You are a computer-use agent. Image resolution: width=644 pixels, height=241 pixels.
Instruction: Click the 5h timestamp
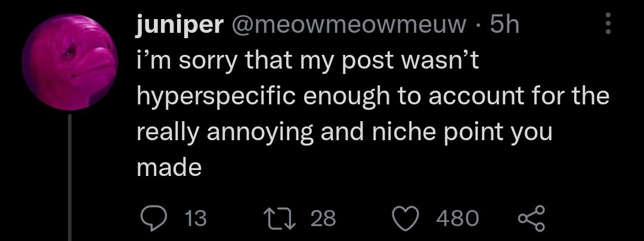click(x=504, y=25)
